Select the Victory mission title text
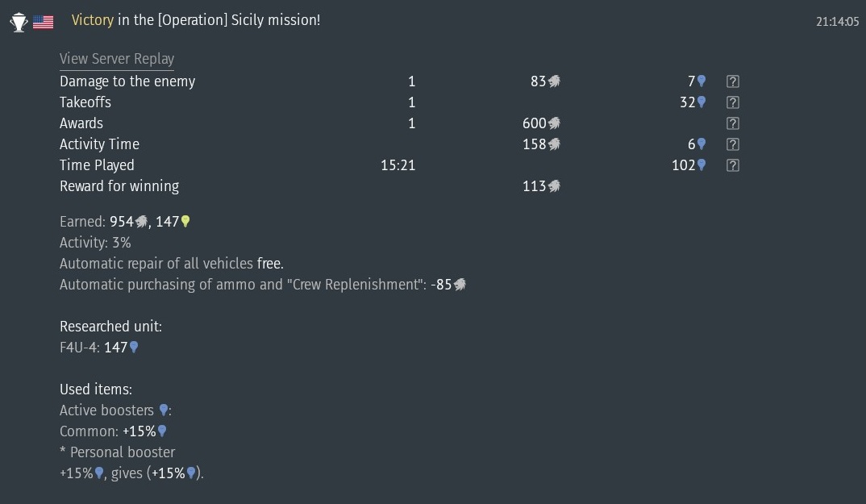The image size is (866, 504). coord(196,20)
